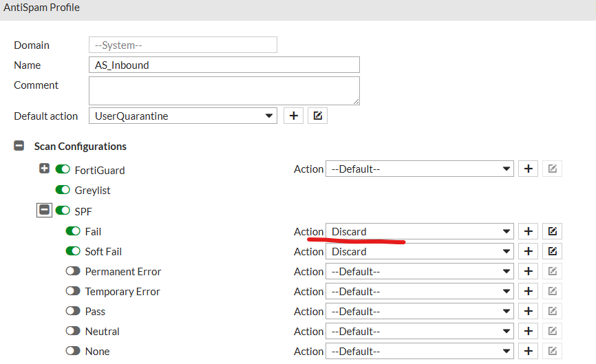Screen dimensions: 596x364
Task: Open FortiGuard Action dropdown
Action: (420, 169)
